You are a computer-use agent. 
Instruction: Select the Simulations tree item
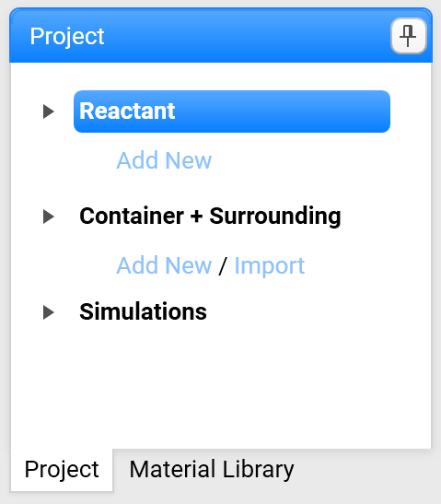pos(143,311)
